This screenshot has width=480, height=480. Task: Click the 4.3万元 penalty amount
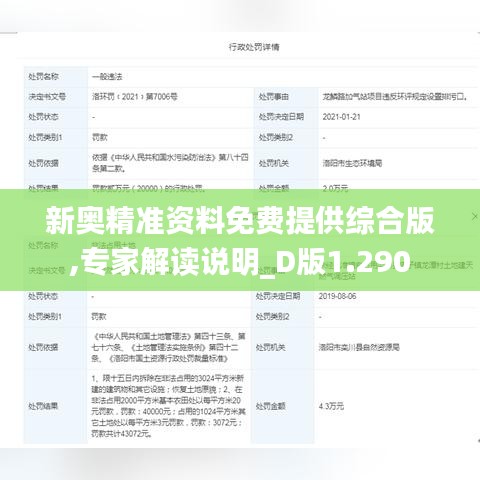[331, 406]
